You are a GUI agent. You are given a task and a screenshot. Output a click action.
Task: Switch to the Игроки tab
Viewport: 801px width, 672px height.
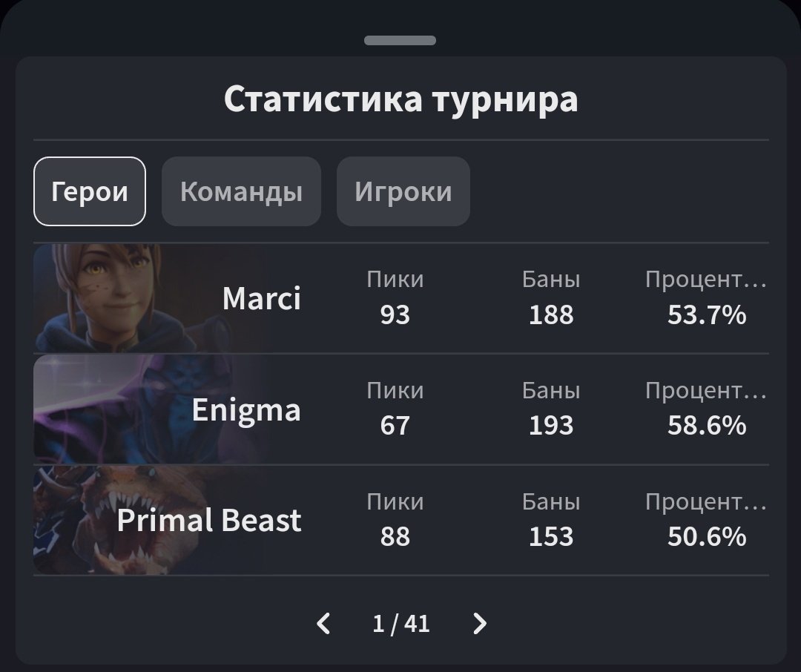[x=403, y=191]
